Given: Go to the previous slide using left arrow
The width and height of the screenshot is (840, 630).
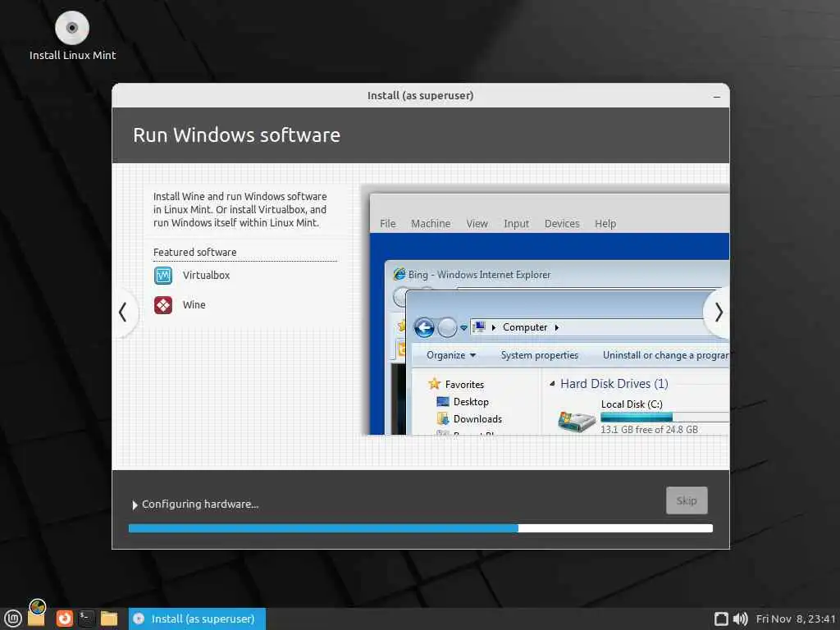Looking at the screenshot, I should coord(123,312).
